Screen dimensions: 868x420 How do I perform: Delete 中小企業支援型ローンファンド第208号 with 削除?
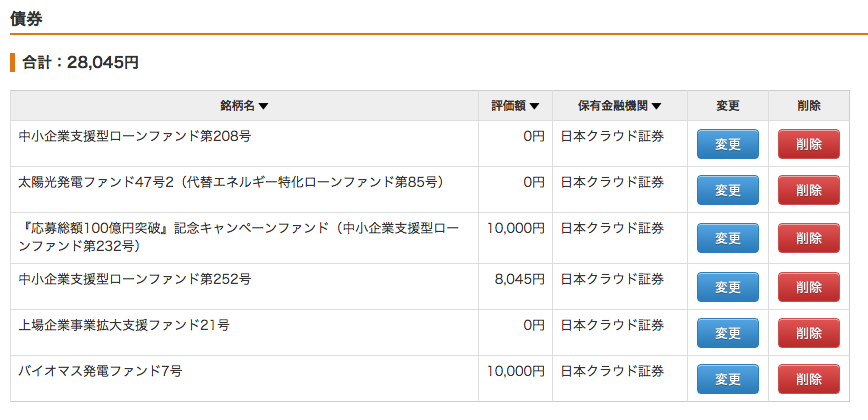809,144
